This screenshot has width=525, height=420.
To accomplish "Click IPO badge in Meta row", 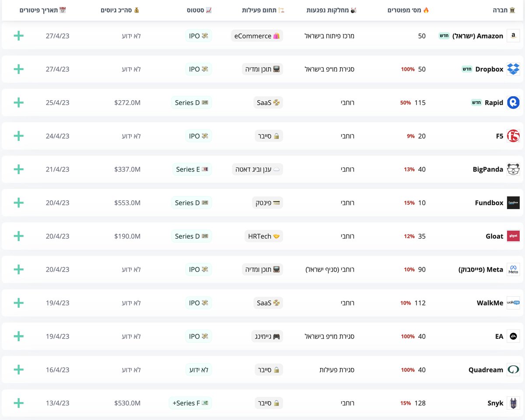I will (199, 269).
